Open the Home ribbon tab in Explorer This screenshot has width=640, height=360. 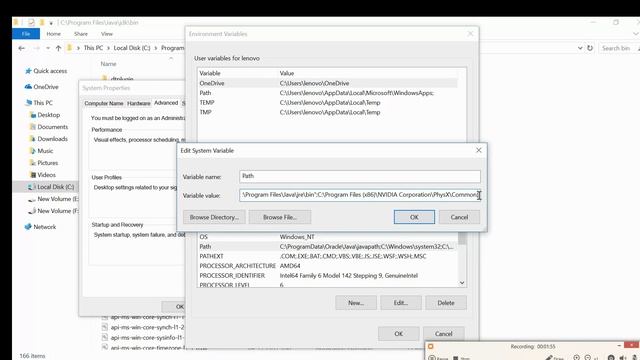click(53, 34)
